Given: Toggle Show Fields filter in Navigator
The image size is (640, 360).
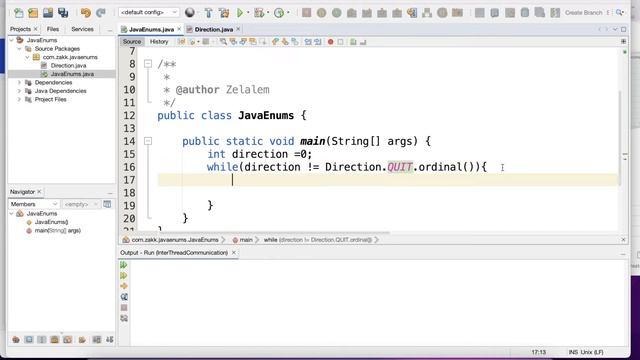Looking at the screenshot, I should [29, 340].
